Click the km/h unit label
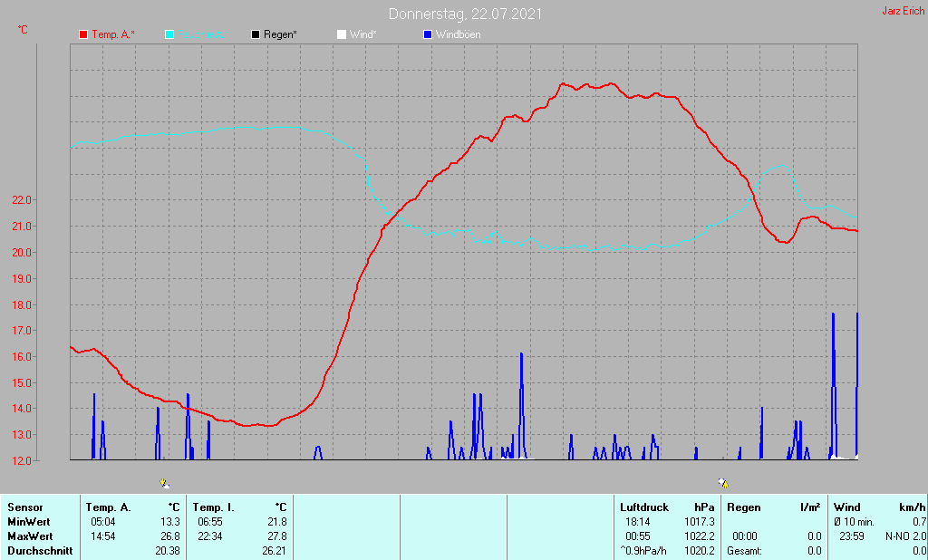The height and width of the screenshot is (560, 928). 912,507
